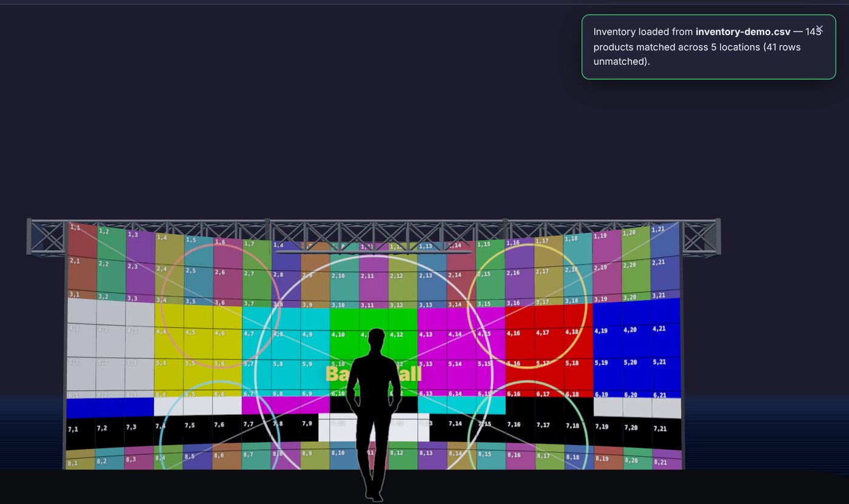Select LED panel labeled 2,5

[198, 283]
